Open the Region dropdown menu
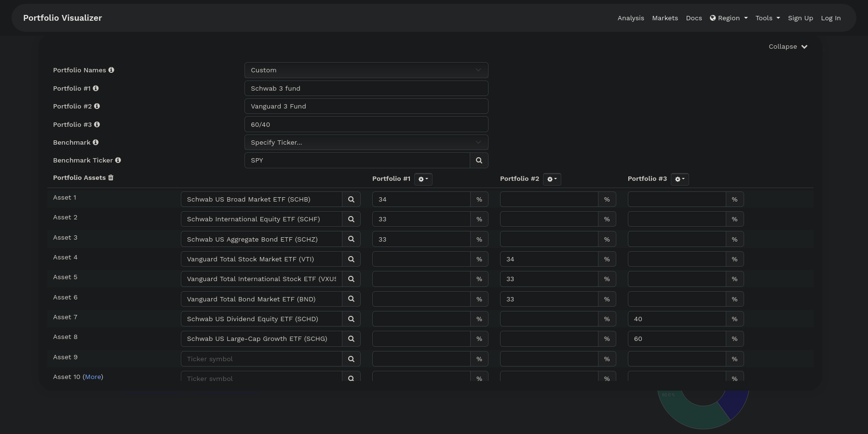The height and width of the screenshot is (434, 868). [x=729, y=18]
